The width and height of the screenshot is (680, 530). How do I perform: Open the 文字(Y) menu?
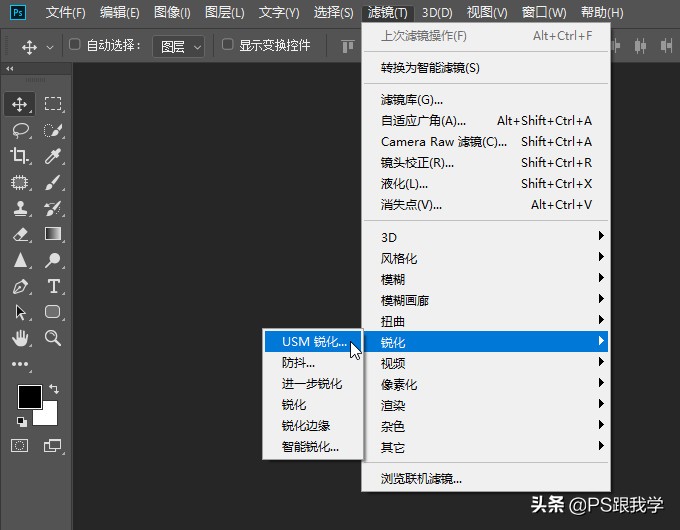[279, 12]
